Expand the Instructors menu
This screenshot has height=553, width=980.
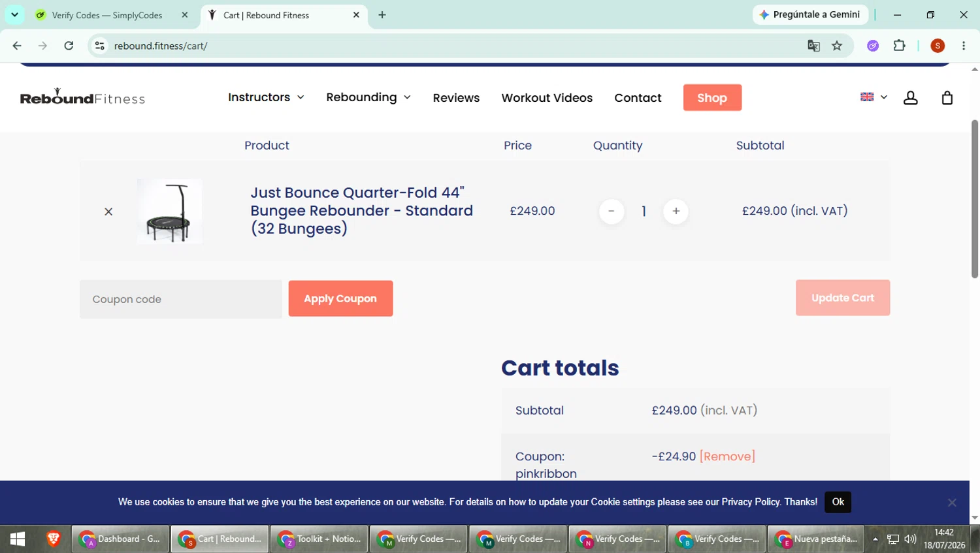(x=266, y=97)
